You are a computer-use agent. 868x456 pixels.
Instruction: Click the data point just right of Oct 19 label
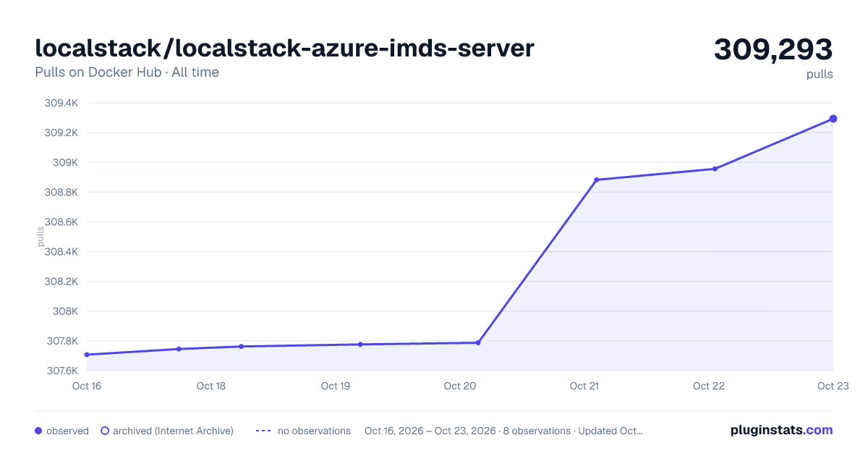click(360, 344)
